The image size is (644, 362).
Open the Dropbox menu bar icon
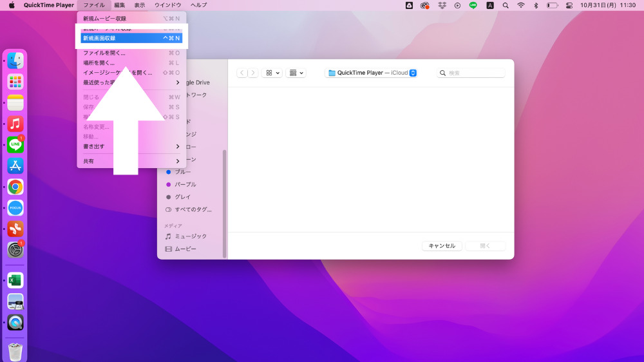tap(442, 5)
